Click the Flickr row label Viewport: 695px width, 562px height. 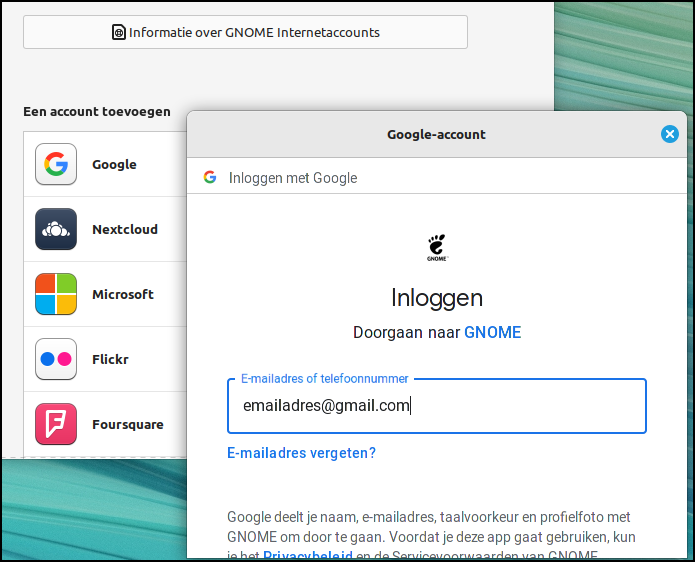pyautogui.click(x=110, y=359)
